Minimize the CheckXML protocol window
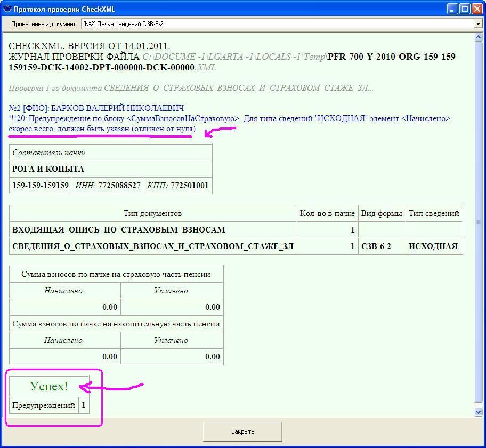Screen dimensions: 486x448 point(452,9)
